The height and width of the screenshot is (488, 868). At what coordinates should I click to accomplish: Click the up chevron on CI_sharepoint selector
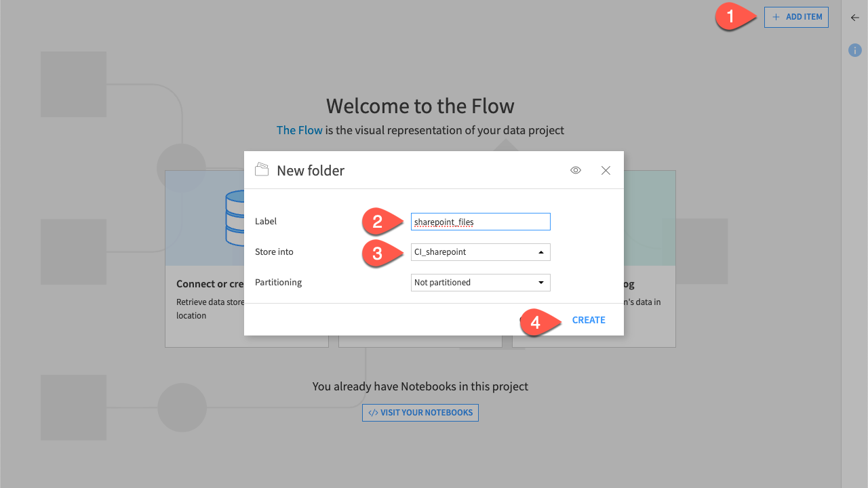(540, 251)
